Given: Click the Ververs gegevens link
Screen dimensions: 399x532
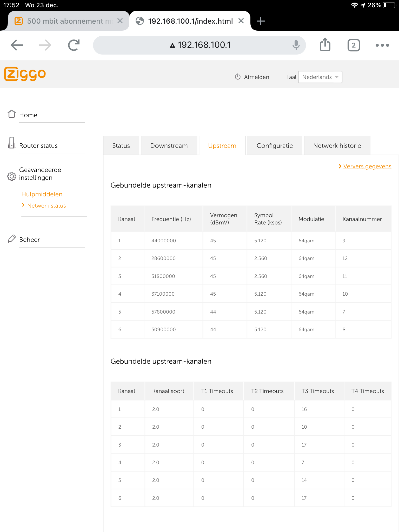Looking at the screenshot, I should pos(367,166).
